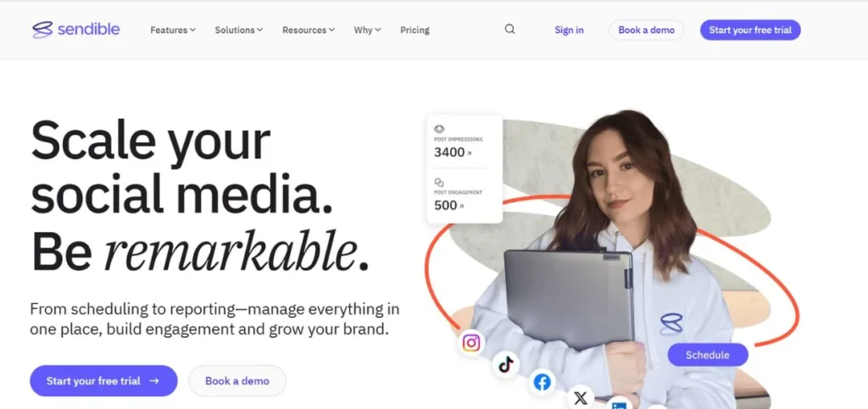Click Book a demo below hero text
This screenshot has width=868, height=409.
coord(237,381)
